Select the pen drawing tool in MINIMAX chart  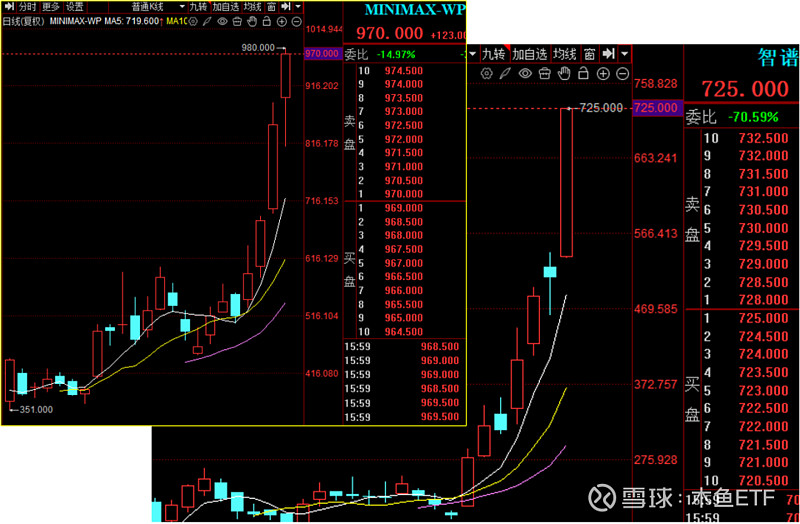click(207, 21)
